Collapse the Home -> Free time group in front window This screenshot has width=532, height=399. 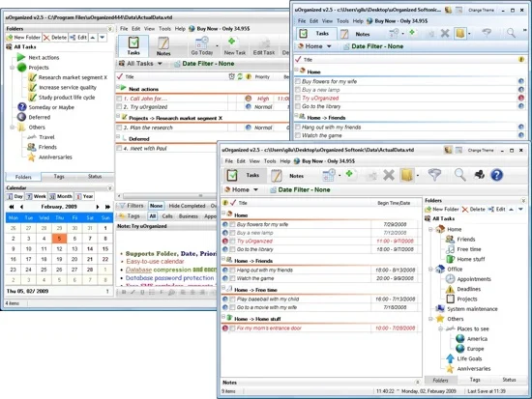point(223,289)
